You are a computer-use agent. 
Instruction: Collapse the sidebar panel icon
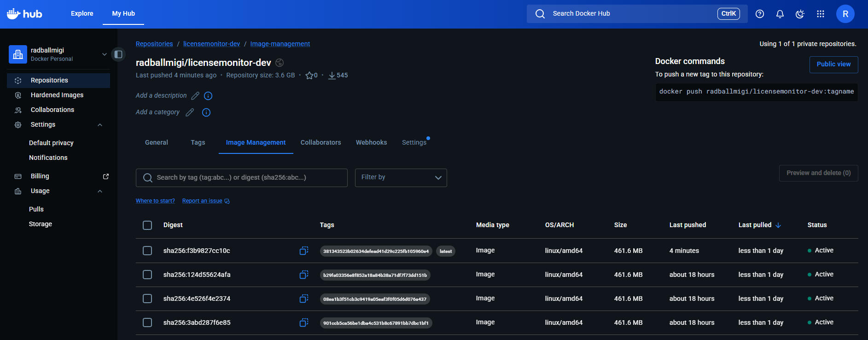tap(118, 54)
